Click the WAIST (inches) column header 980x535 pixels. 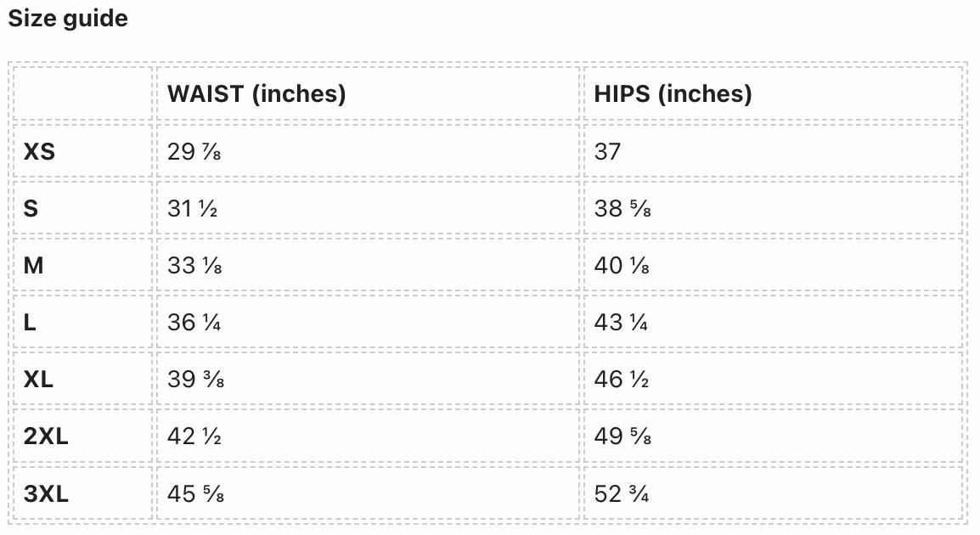coord(256,93)
